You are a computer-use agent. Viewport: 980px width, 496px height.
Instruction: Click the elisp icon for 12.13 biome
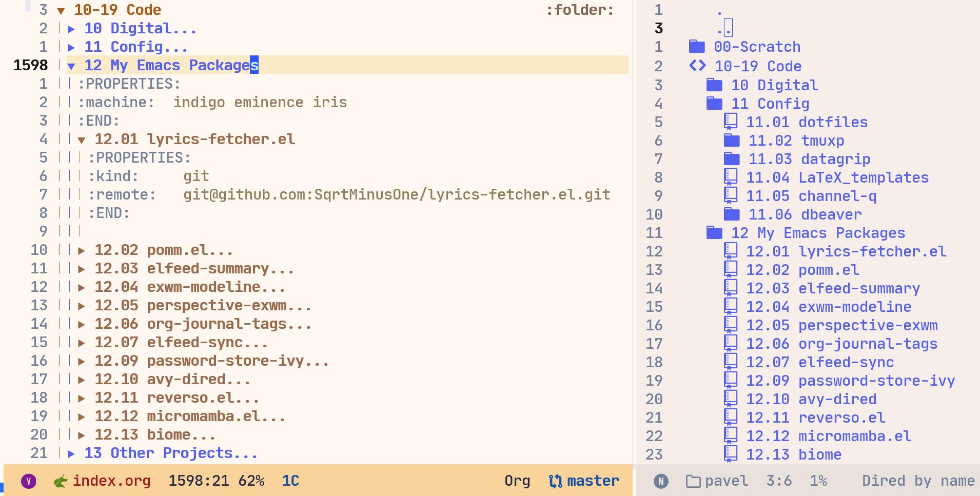730,453
